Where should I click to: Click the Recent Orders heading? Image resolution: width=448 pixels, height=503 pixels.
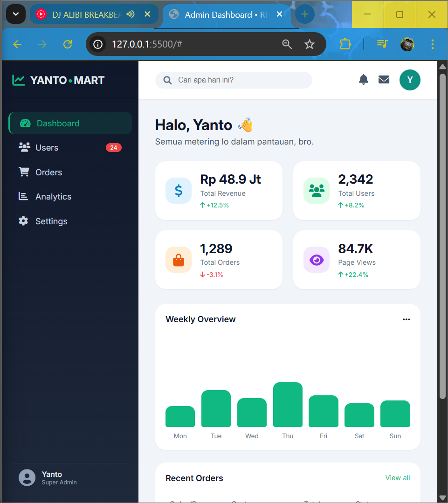pyautogui.click(x=194, y=478)
